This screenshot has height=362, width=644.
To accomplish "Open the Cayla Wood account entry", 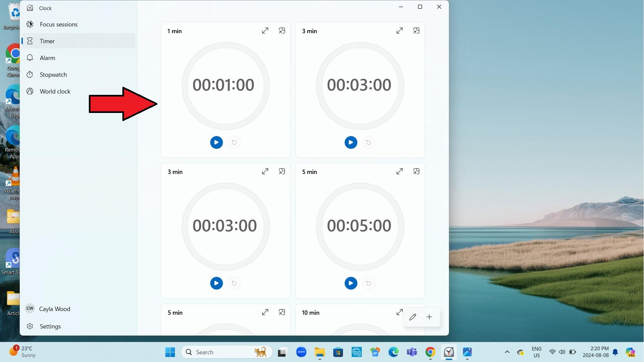I will [x=78, y=309].
